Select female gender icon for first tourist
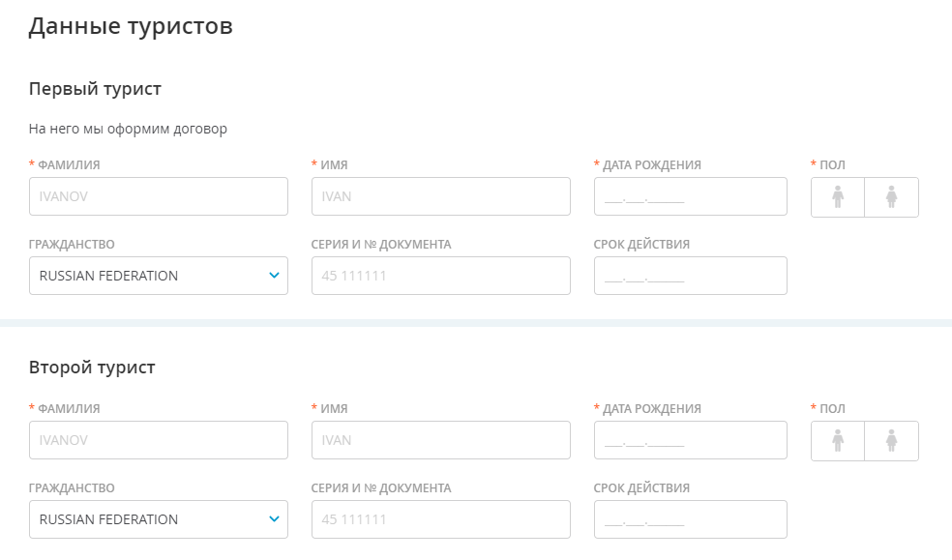The image size is (952, 560). coord(891,197)
